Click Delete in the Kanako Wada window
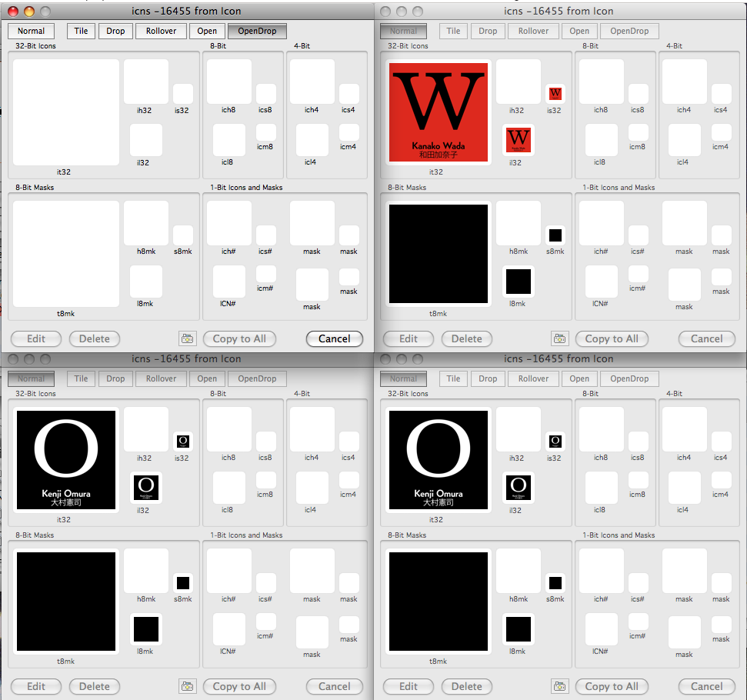Image resolution: width=747 pixels, height=700 pixels. click(466, 338)
